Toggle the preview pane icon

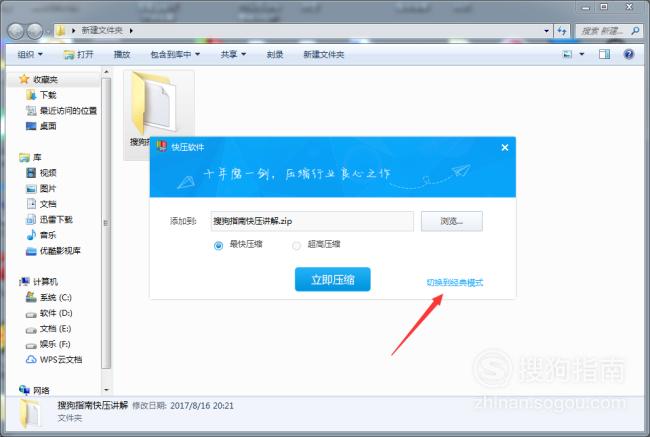(604, 54)
